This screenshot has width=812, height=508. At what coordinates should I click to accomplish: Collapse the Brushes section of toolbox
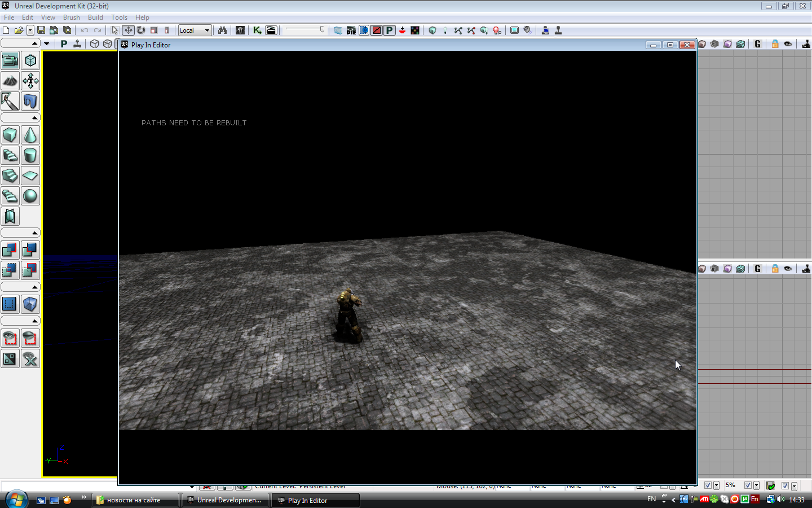coord(21,118)
